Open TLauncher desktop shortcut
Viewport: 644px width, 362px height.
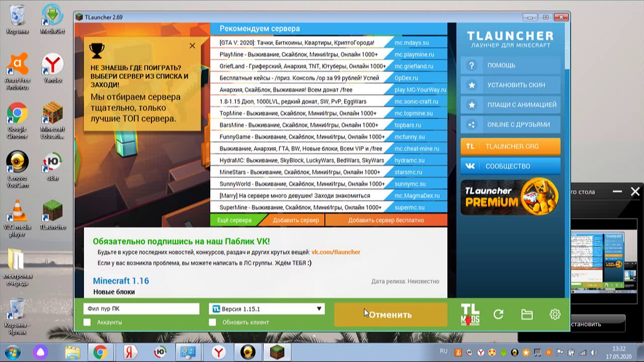pyautogui.click(x=52, y=215)
